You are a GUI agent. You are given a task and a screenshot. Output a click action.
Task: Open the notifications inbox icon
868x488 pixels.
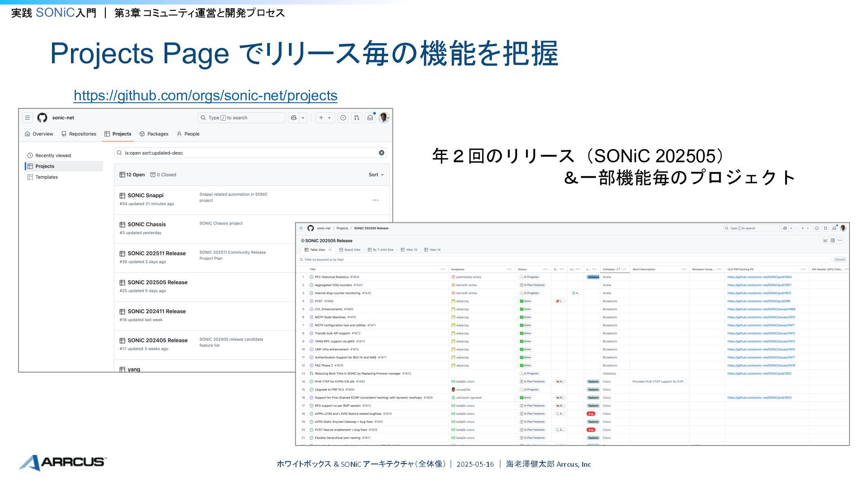[x=370, y=118]
